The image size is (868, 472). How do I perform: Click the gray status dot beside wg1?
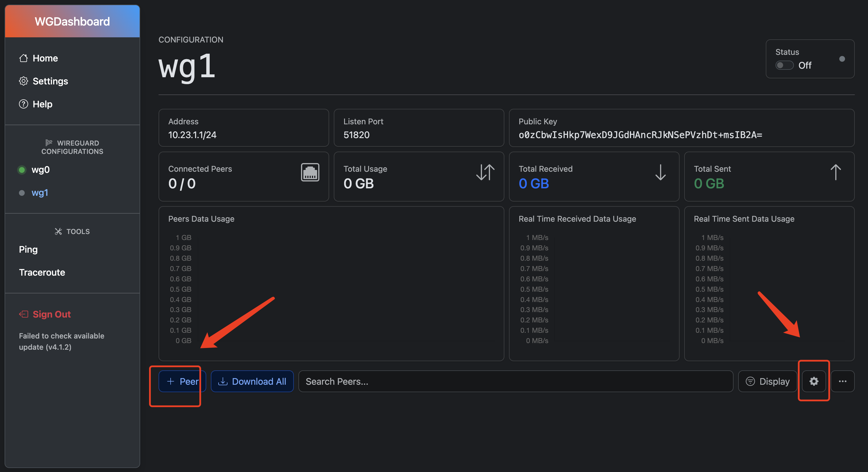pos(22,193)
